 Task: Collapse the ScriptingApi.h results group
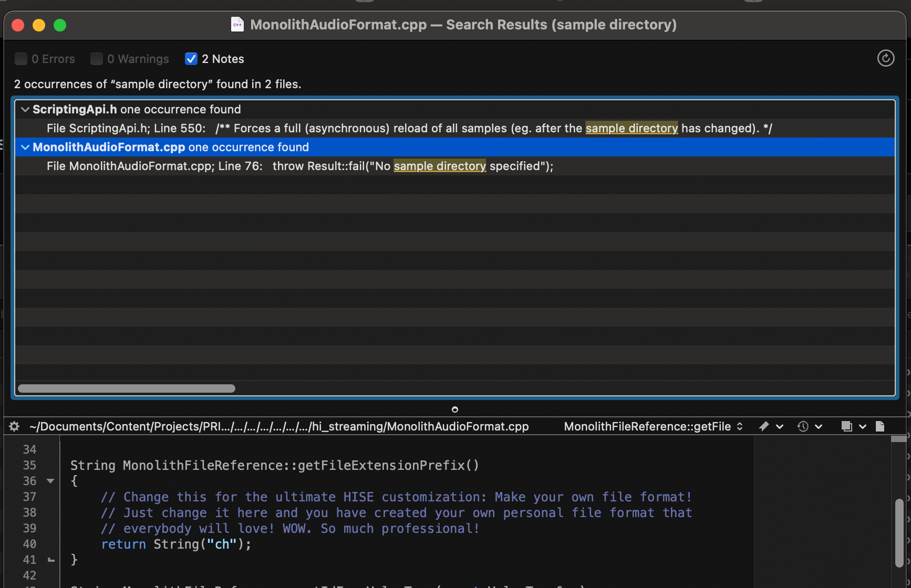coord(25,109)
